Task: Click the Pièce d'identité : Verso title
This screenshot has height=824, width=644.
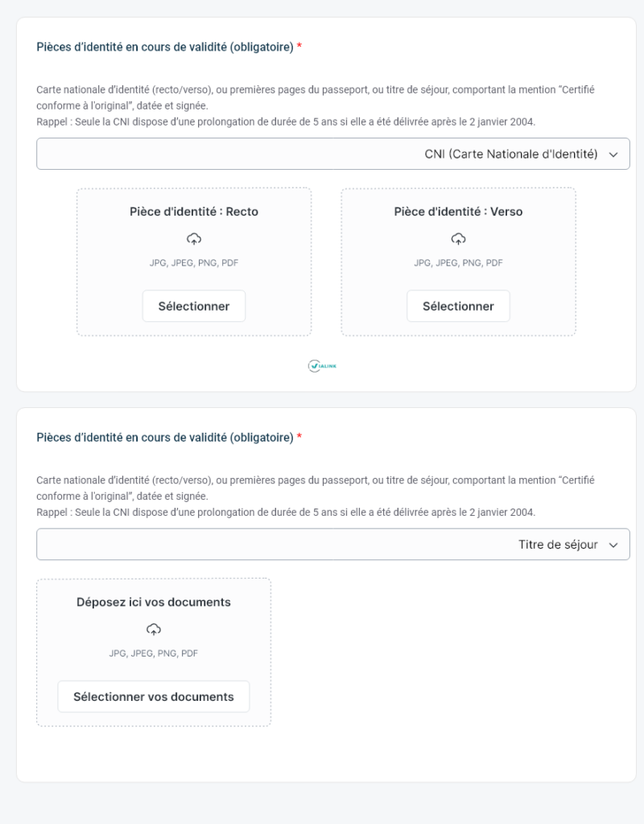Action: click(458, 212)
